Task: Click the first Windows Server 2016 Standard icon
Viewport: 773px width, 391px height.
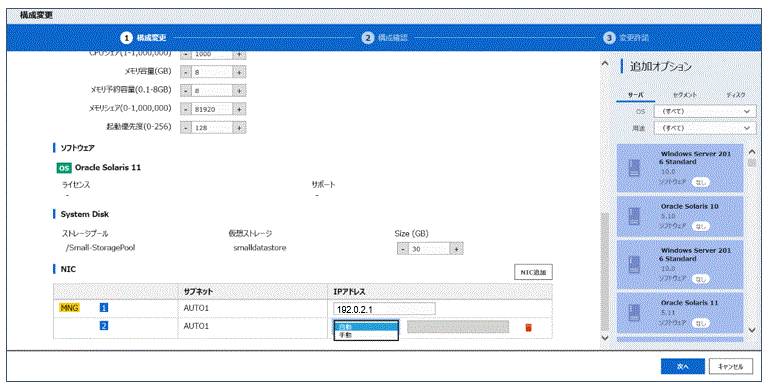Action: tap(634, 168)
